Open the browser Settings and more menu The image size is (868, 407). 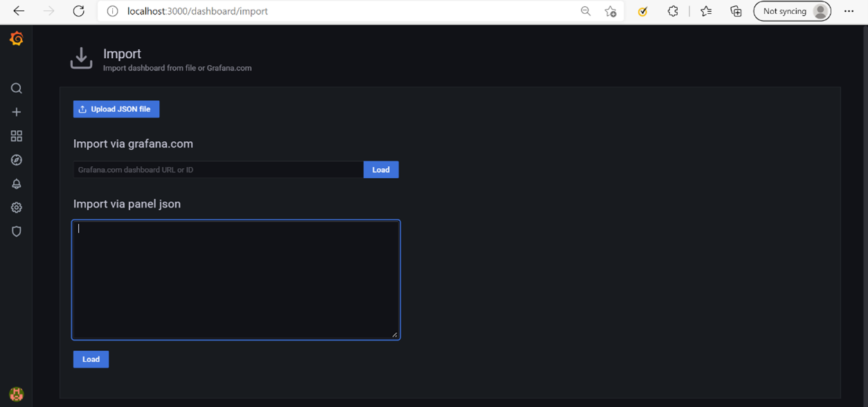pos(849,11)
